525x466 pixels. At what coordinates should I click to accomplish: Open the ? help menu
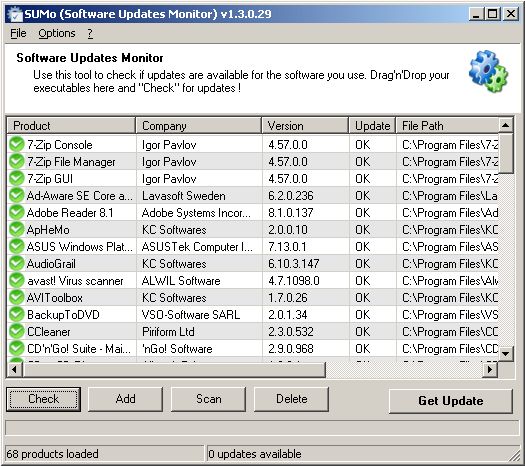(x=90, y=33)
